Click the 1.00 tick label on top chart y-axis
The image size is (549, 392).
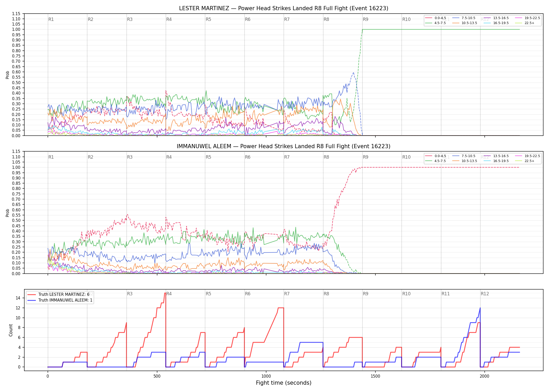(x=16, y=29)
